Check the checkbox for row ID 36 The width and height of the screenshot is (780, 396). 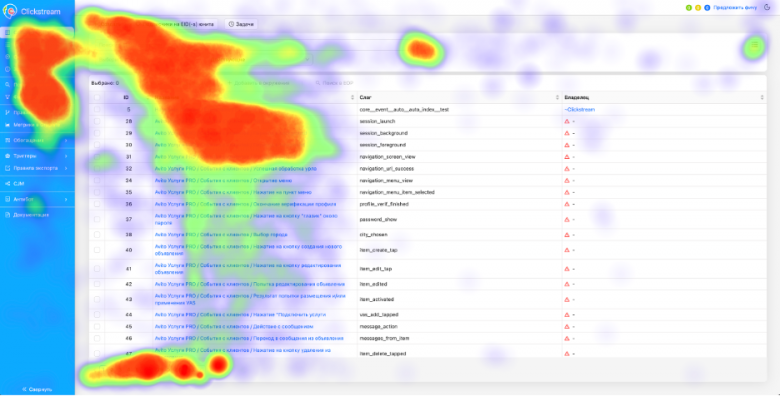[97, 204]
